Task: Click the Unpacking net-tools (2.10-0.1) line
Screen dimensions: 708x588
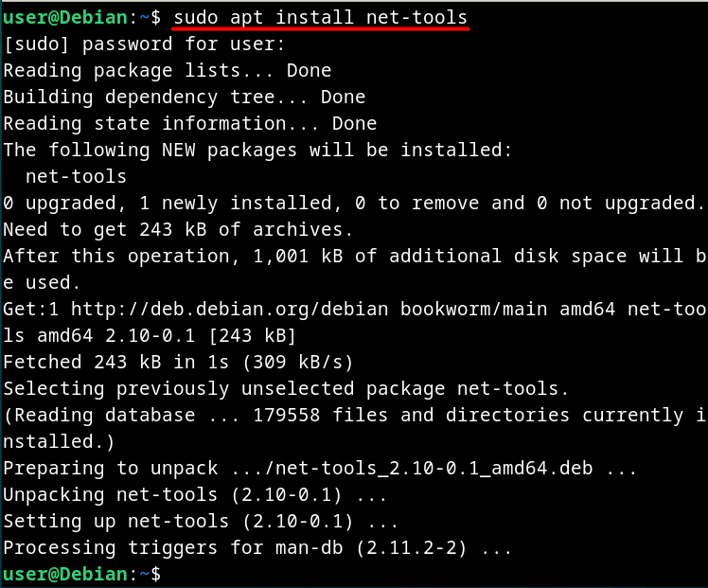Action: pos(195,495)
